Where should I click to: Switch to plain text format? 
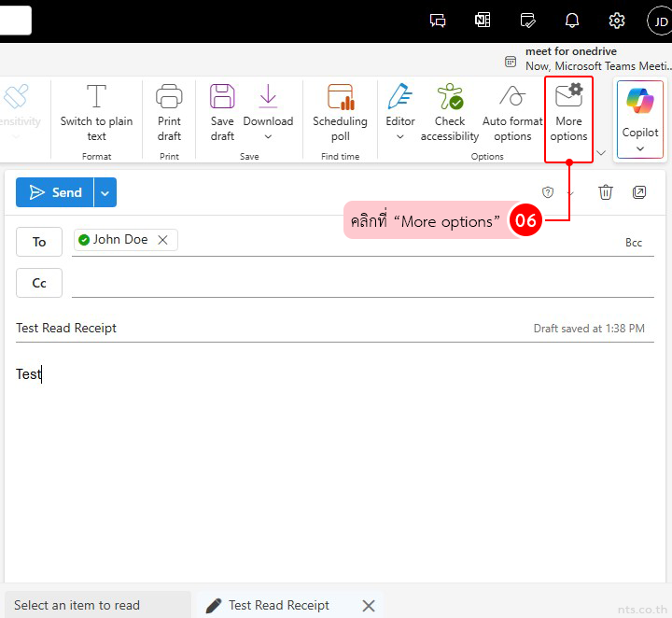tap(96, 113)
